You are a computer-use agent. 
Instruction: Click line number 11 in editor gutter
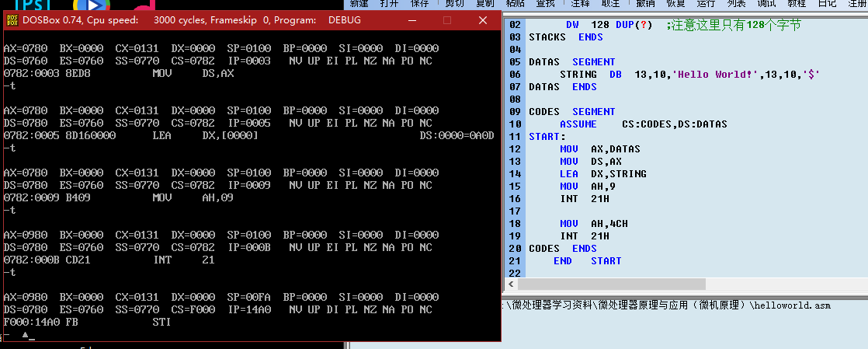514,137
